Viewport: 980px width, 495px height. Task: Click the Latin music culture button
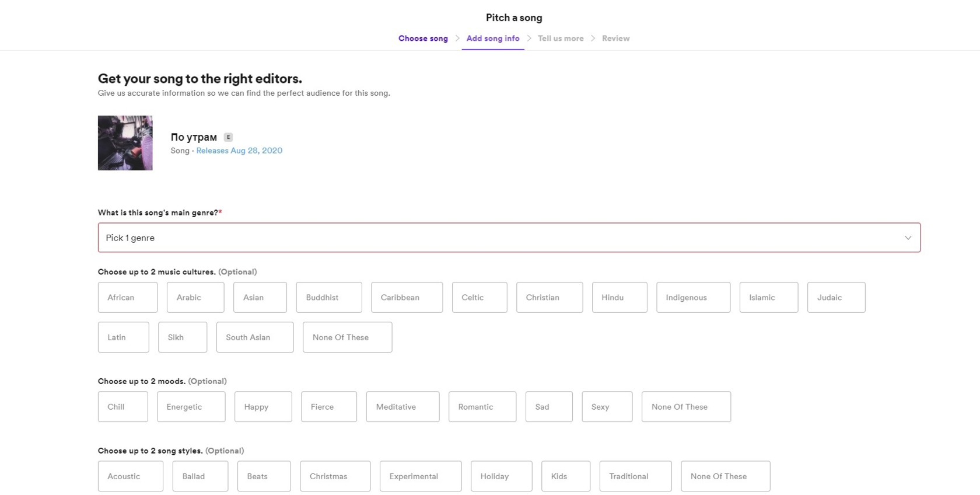coord(123,337)
